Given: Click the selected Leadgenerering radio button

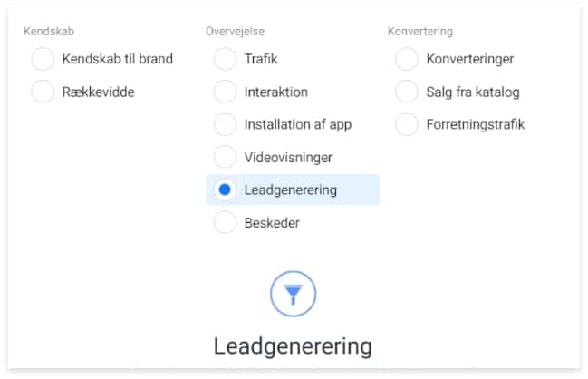Looking at the screenshot, I should coord(225,189).
